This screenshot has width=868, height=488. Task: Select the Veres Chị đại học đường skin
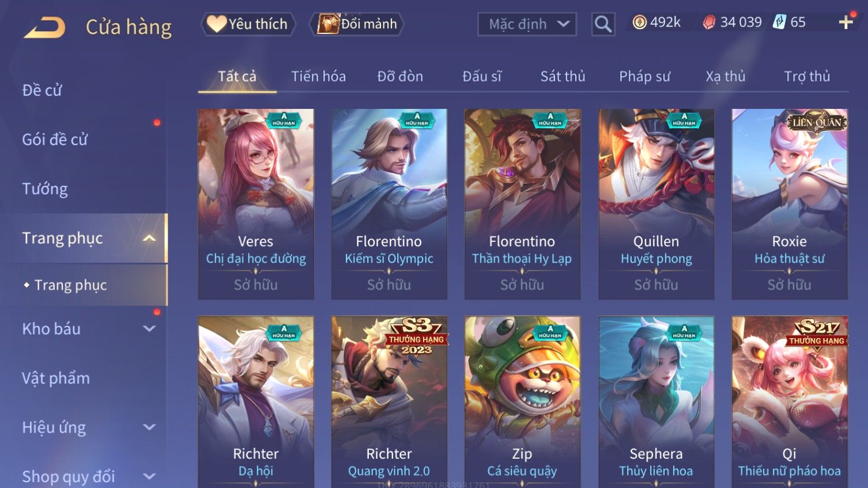[256, 204]
